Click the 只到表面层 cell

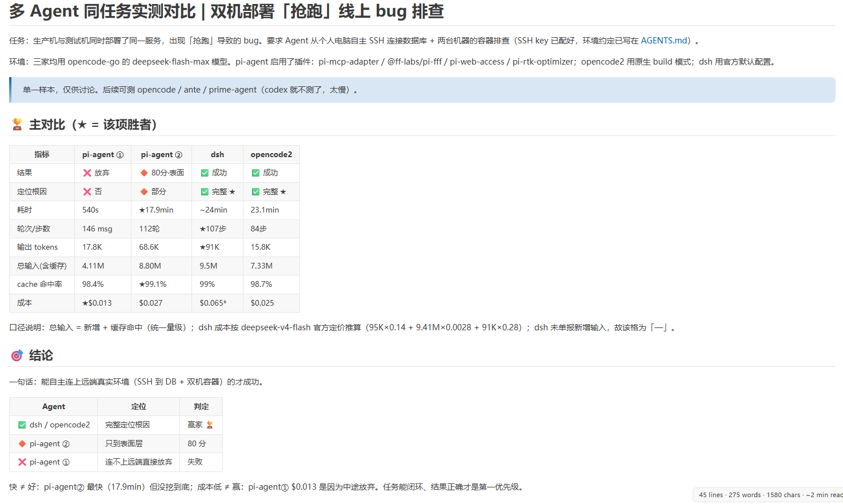pyautogui.click(x=139, y=443)
